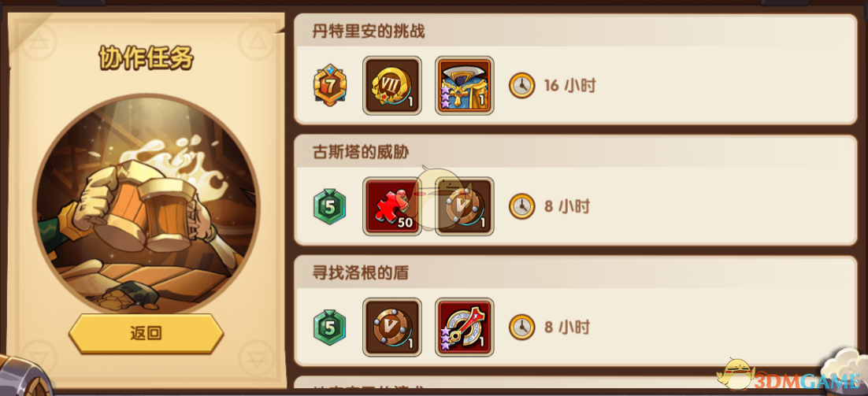Tap the level 5 badge in 寻找洛根的盾
Image resolution: width=868 pixels, height=396 pixels.
point(330,327)
